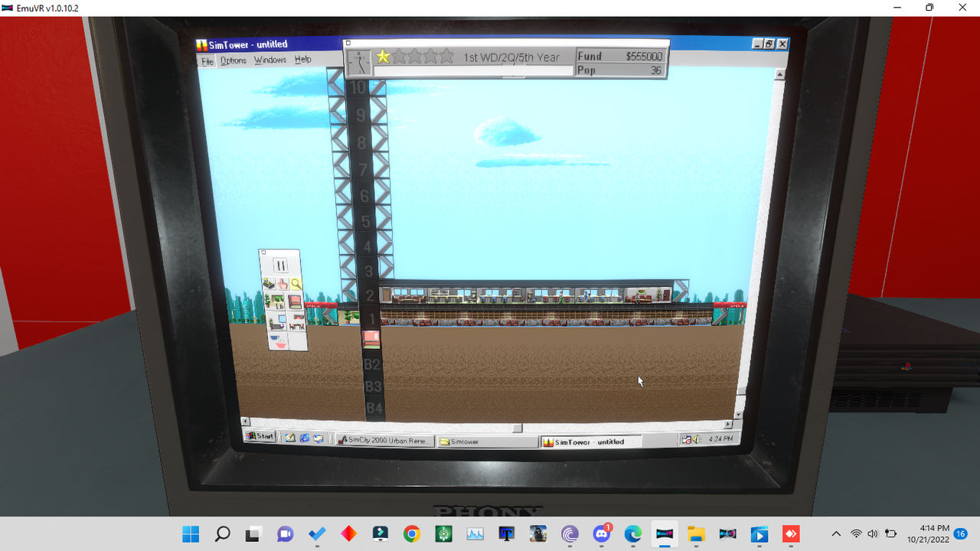Viewport: 980px width, 551px height.
Task: Choose the lobby building tool
Action: click(274, 301)
